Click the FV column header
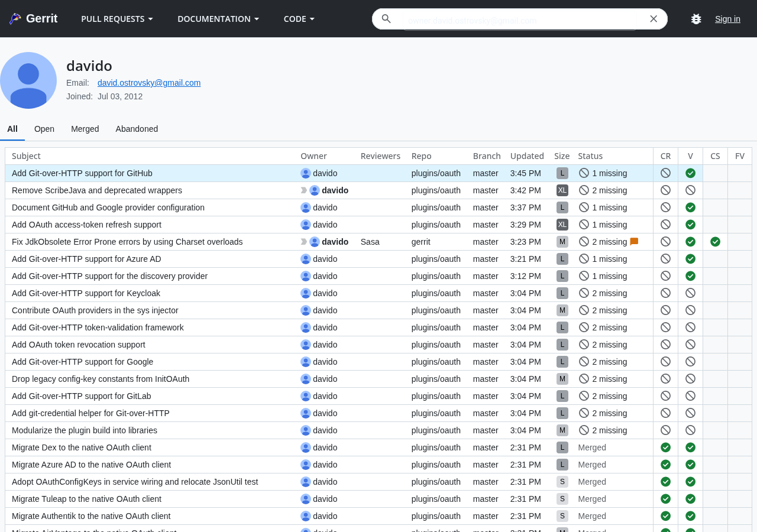The height and width of the screenshot is (532, 757). click(x=740, y=156)
